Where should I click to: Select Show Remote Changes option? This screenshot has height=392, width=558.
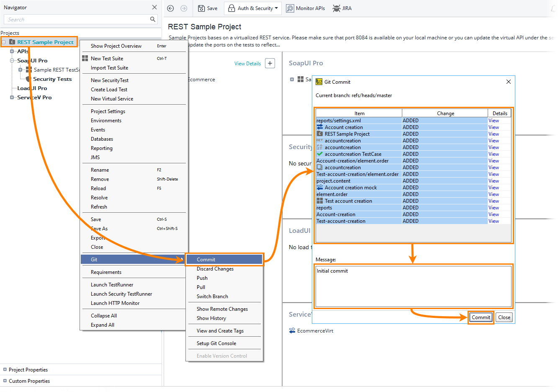[224, 309]
